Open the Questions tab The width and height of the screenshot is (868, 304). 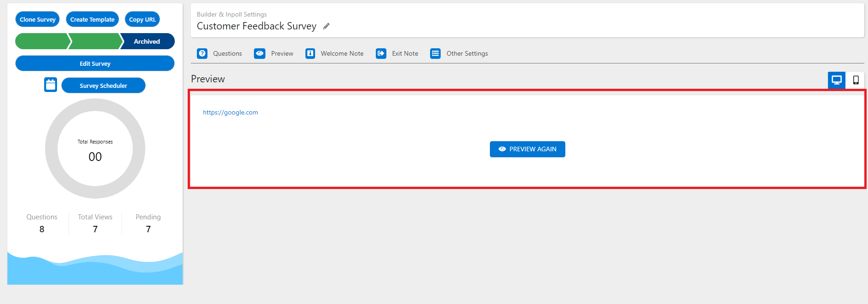pyautogui.click(x=219, y=53)
